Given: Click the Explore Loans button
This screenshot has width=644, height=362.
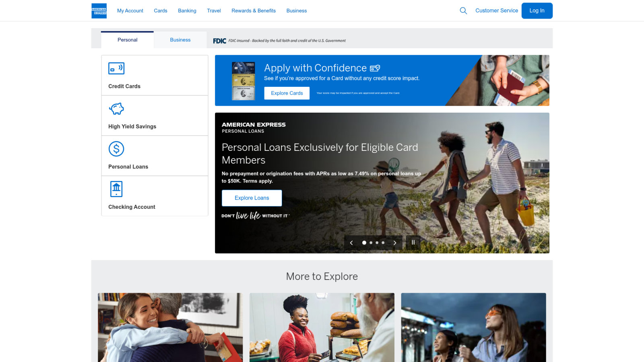Looking at the screenshot, I should click(x=252, y=198).
